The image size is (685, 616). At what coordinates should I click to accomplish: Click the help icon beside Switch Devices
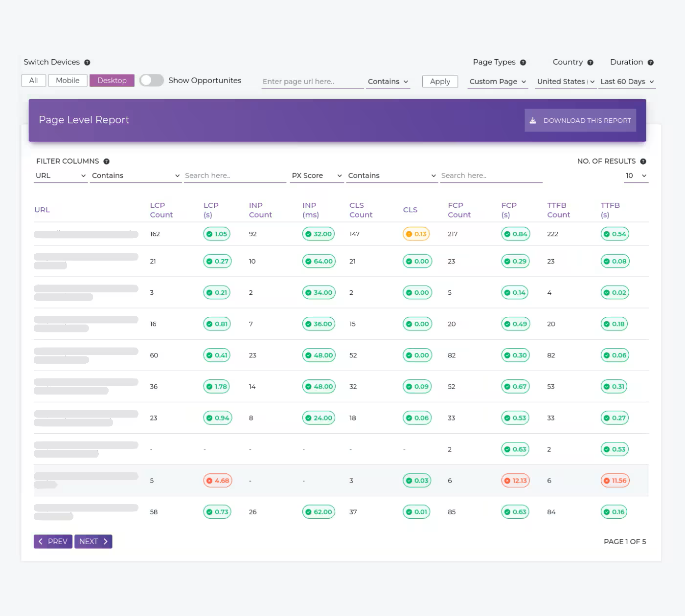(x=87, y=62)
